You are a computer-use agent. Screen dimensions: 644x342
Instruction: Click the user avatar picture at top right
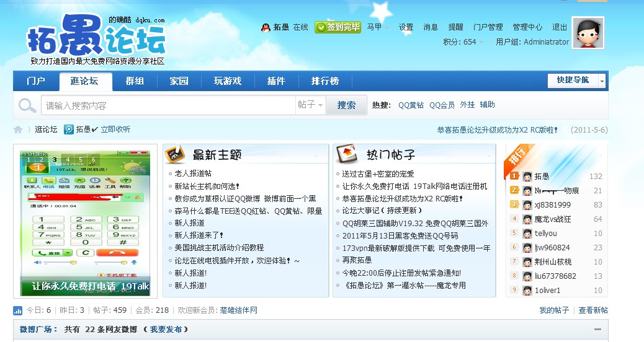click(x=588, y=32)
